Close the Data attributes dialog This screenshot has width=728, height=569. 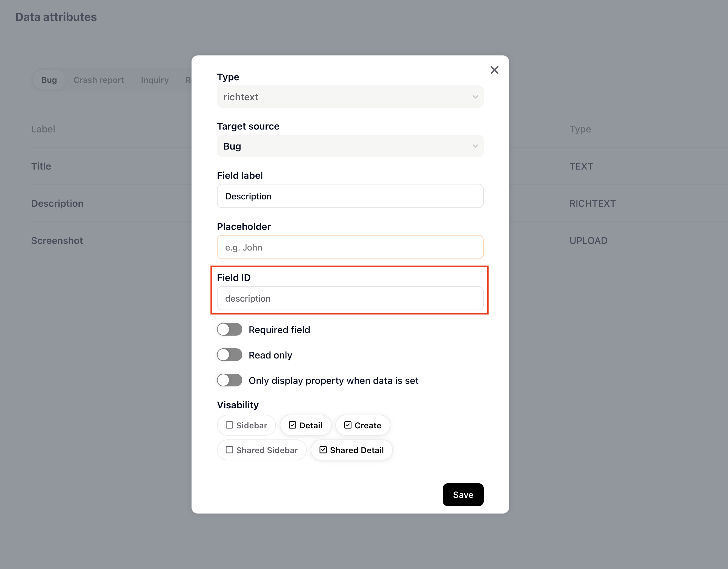[494, 70]
